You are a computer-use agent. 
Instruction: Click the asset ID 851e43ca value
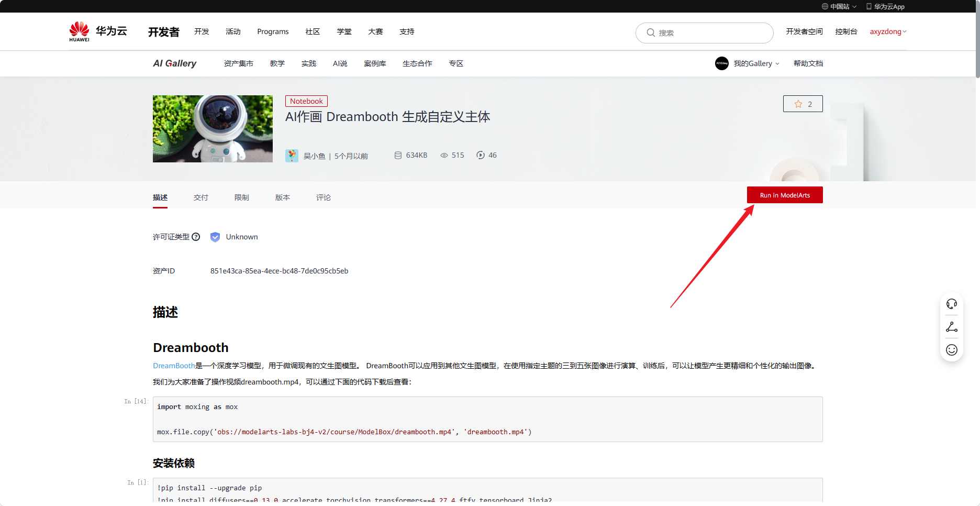[x=280, y=271]
